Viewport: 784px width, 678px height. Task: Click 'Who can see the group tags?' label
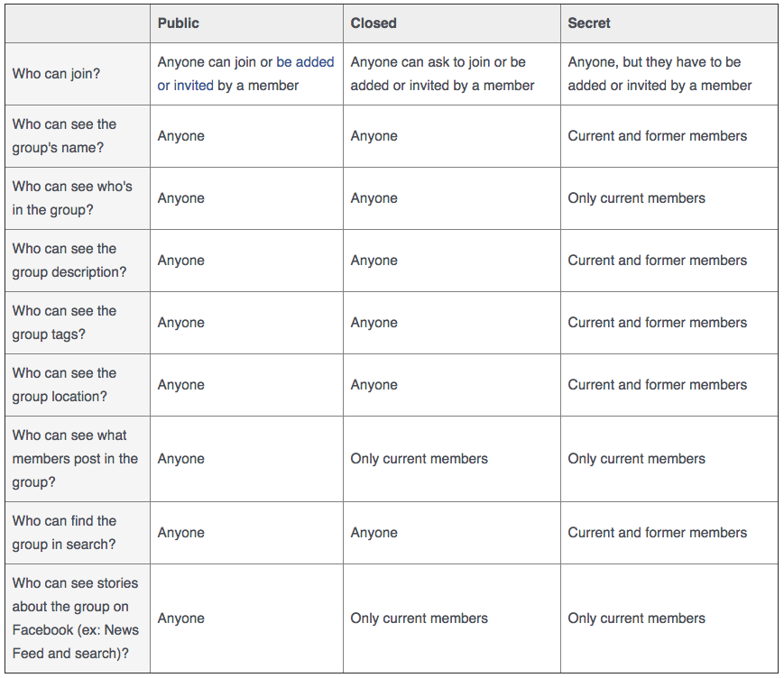tap(64, 322)
